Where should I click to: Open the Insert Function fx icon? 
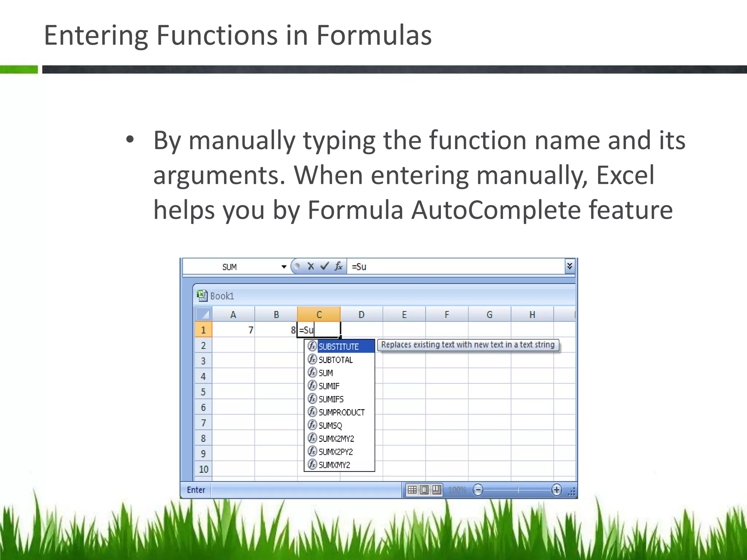(x=338, y=267)
